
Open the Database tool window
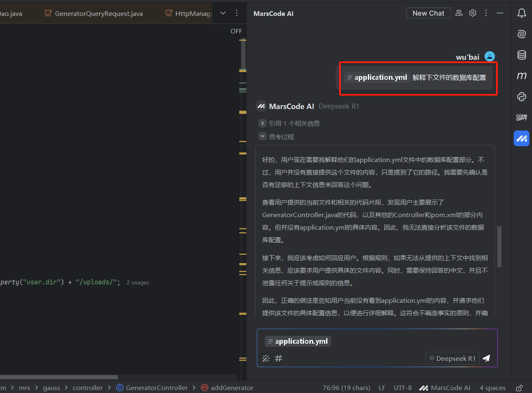click(x=522, y=55)
